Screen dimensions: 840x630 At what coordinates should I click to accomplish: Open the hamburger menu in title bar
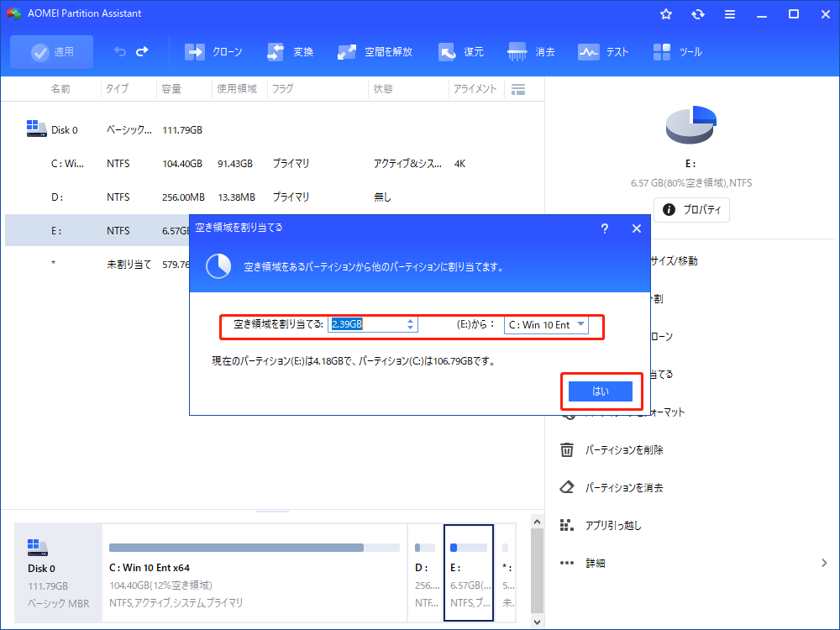tap(730, 14)
